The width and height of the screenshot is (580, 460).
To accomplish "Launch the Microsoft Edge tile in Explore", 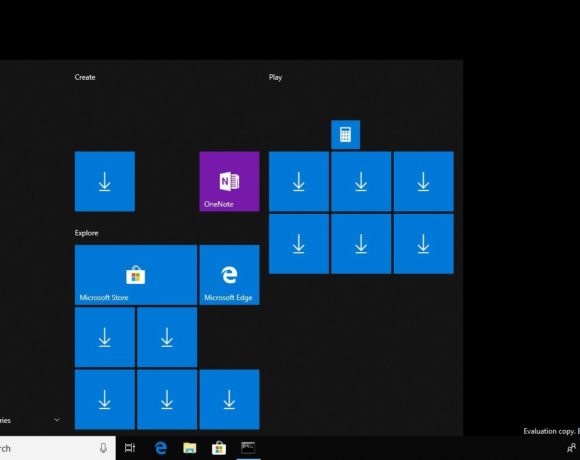I will (229, 275).
